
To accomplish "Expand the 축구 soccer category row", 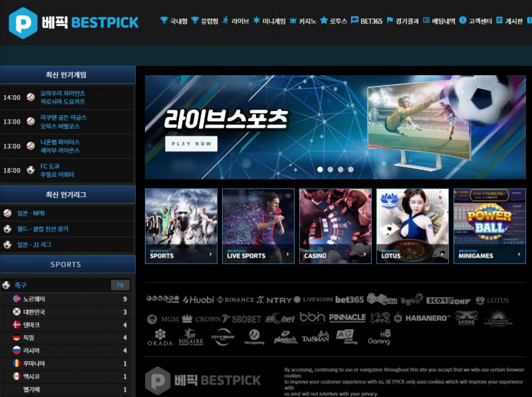I will (x=66, y=285).
